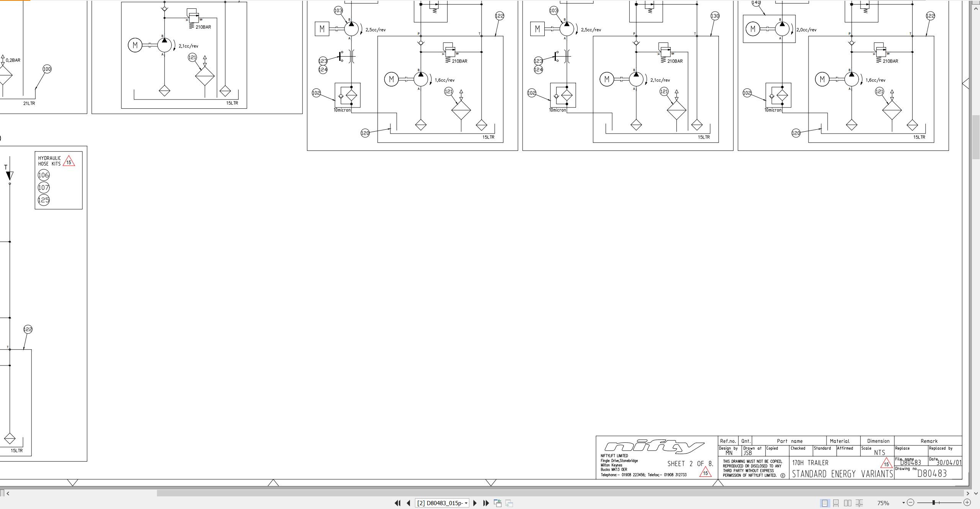Click the 170H TRAILER text
This screenshot has height=509, width=980.
tap(810, 463)
